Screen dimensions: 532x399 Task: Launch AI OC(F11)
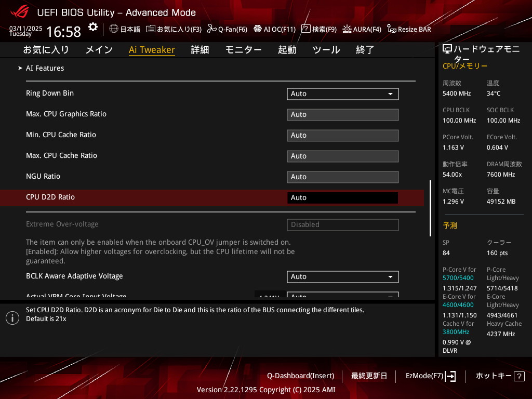click(274, 29)
